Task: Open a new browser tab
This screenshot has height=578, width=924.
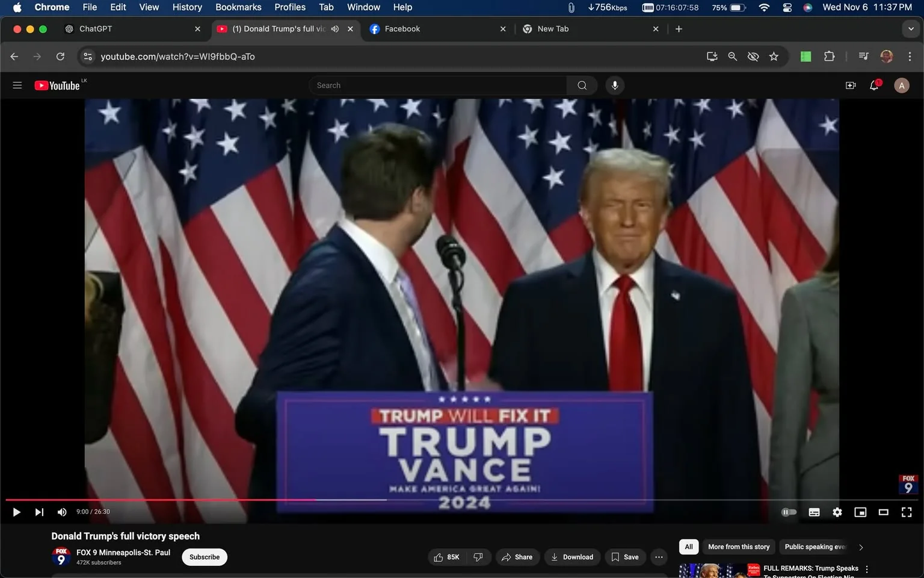Action: [679, 29]
